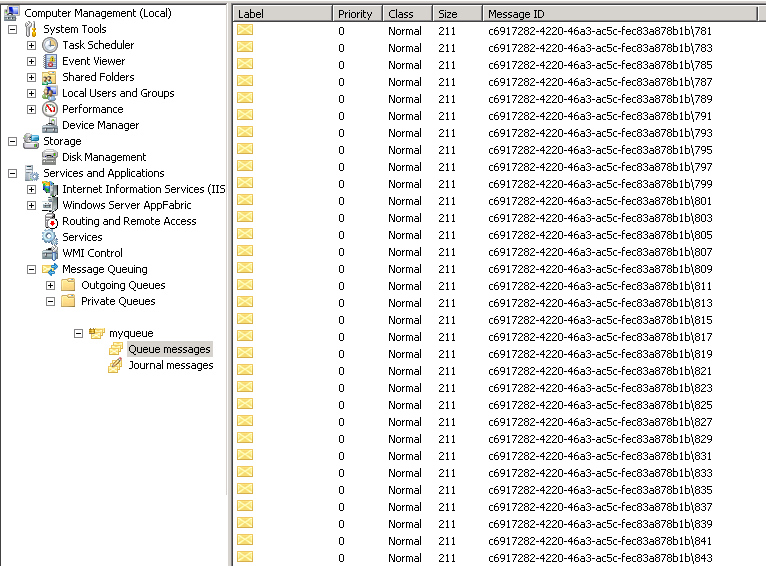Collapse the myqueue node

pos(78,333)
